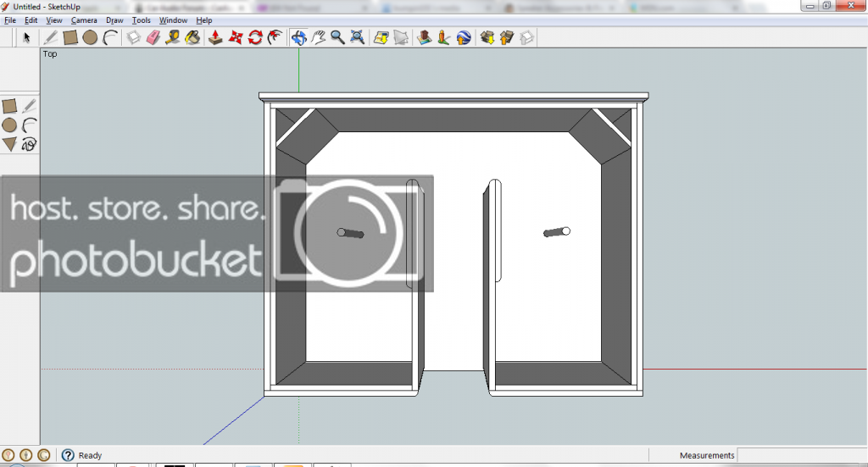Select the Freehand scribble tool
This screenshot has height=467, width=868.
tap(30, 144)
